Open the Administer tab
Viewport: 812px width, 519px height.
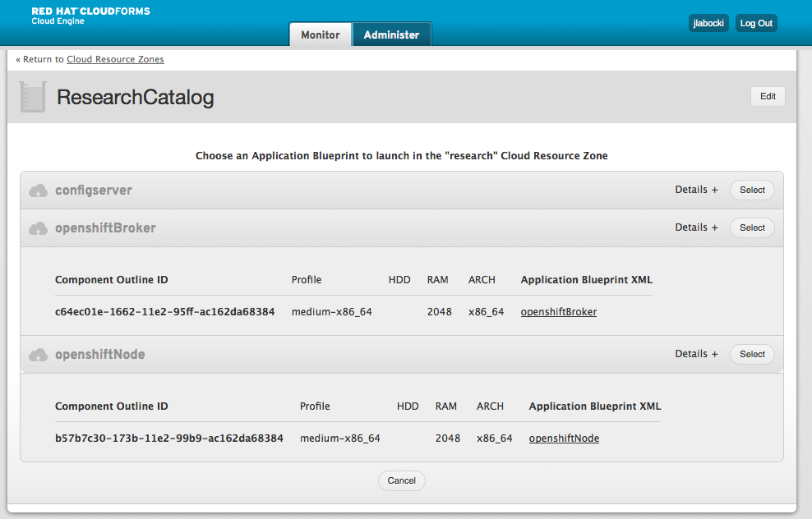click(x=391, y=35)
